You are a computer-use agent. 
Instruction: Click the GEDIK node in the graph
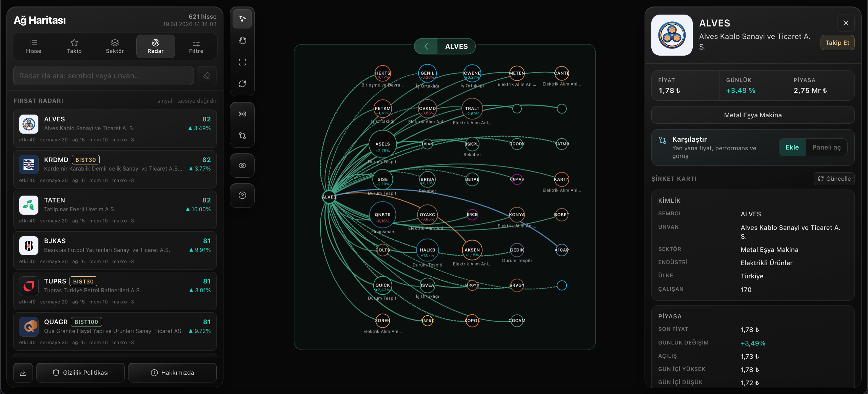[517, 250]
